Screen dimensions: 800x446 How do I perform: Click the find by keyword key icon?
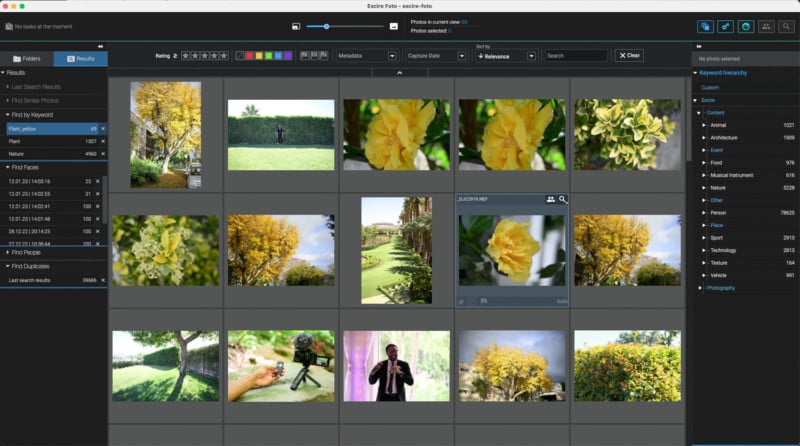[x=725, y=27]
